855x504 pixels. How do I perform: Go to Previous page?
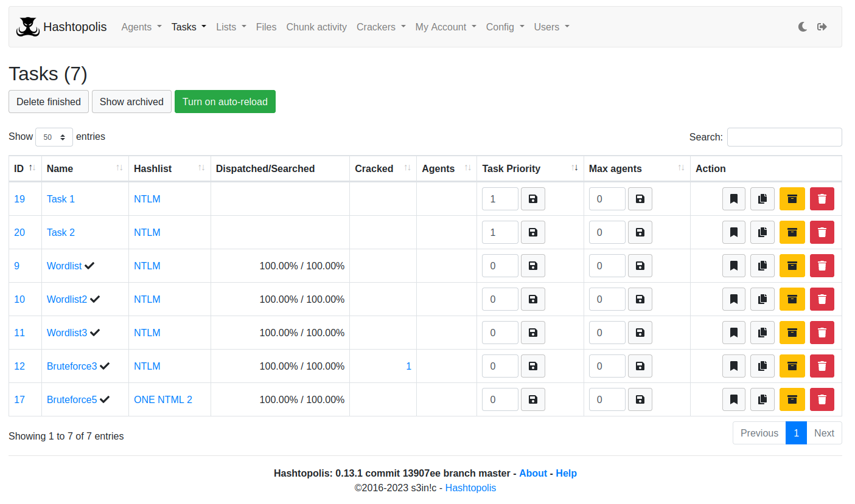[759, 433]
